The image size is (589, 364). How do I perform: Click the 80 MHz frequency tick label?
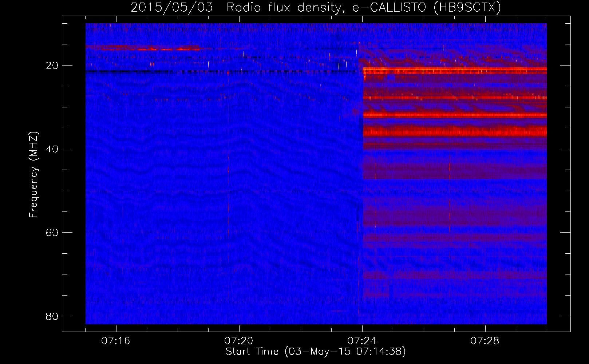click(x=52, y=316)
